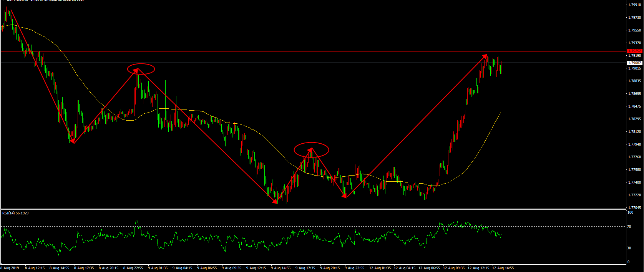
Task: Click the 12 Aug 12:15 time label
Action: (478, 268)
